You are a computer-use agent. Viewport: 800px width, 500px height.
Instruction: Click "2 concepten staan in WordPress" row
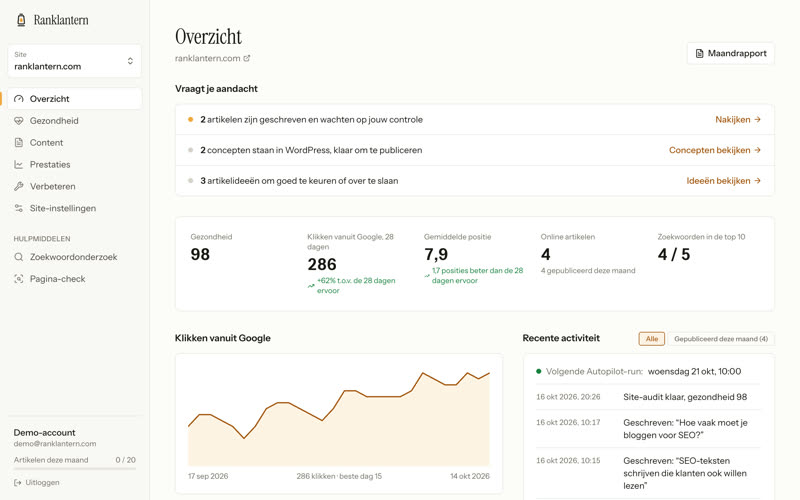tap(474, 150)
